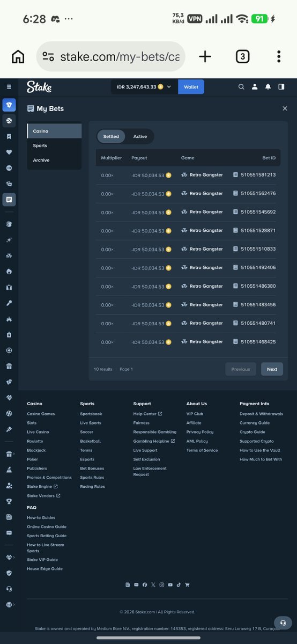Close the My Bets panel
This screenshot has height=644, width=297.
pyautogui.click(x=285, y=108)
